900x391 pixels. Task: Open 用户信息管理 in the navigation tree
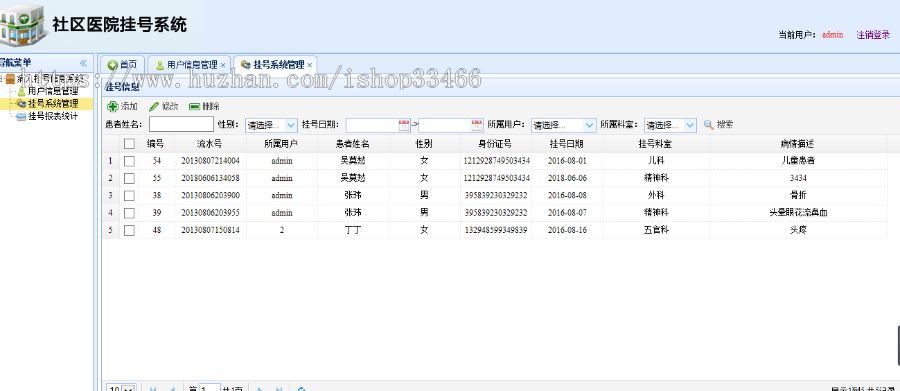52,91
